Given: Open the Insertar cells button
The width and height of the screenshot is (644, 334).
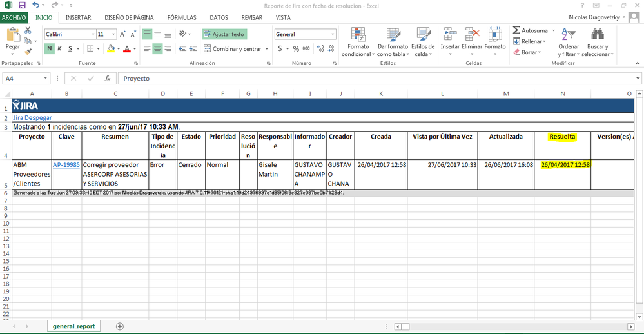Looking at the screenshot, I should point(450,41).
